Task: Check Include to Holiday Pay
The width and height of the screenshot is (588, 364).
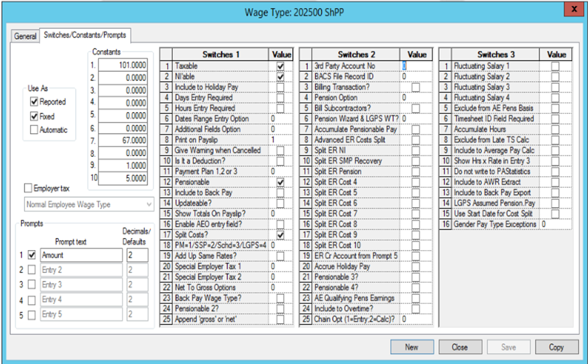Action: point(280,87)
